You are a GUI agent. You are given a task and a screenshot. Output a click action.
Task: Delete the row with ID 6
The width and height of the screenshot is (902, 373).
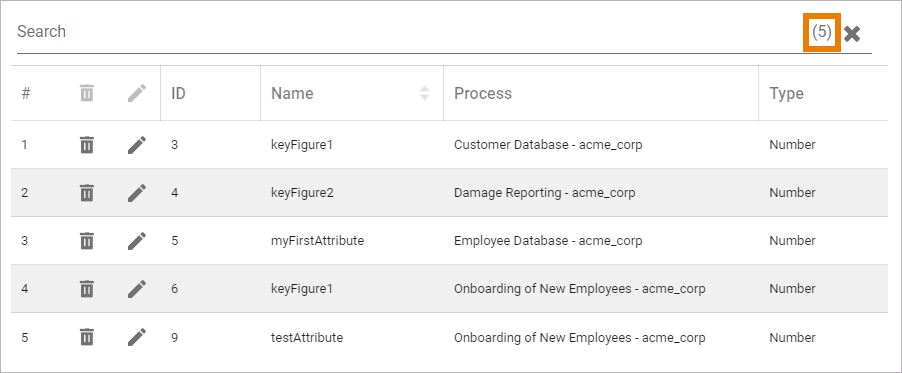pos(86,288)
